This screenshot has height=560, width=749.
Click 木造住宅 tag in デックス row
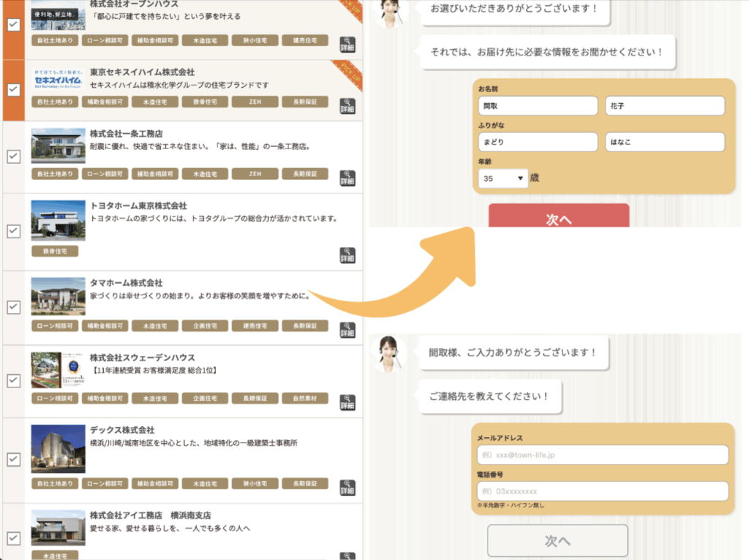pyautogui.click(x=205, y=484)
